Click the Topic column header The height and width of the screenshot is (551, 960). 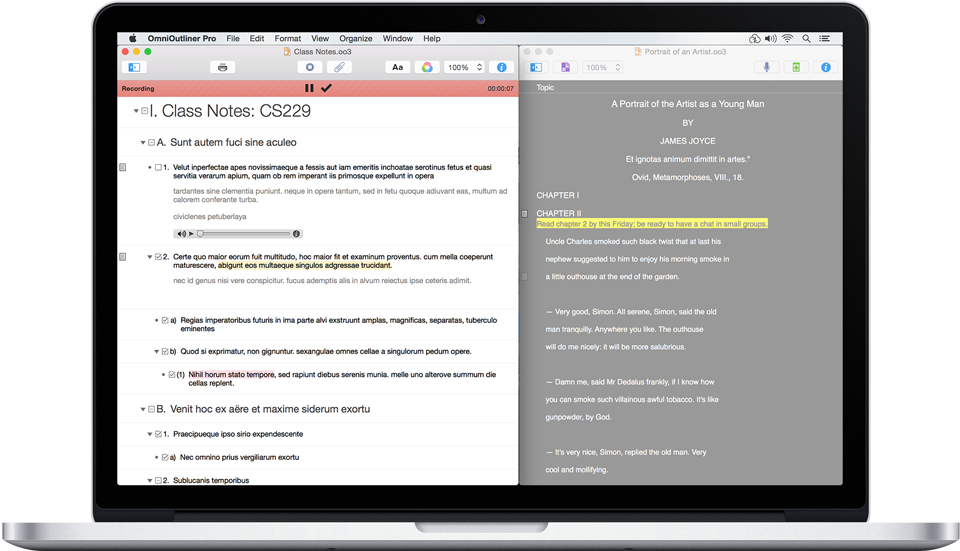[x=545, y=88]
